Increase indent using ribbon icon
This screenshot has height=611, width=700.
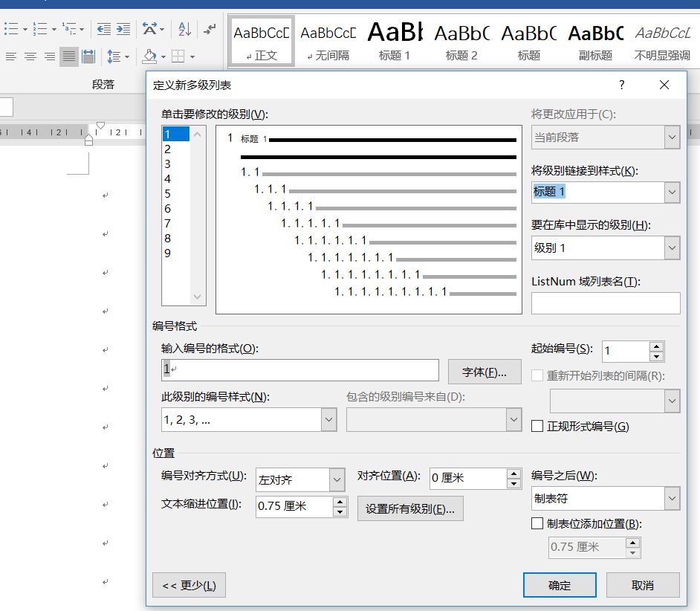click(123, 30)
